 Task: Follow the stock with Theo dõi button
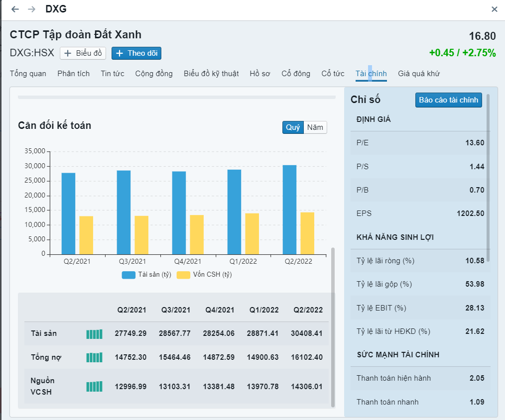click(136, 53)
